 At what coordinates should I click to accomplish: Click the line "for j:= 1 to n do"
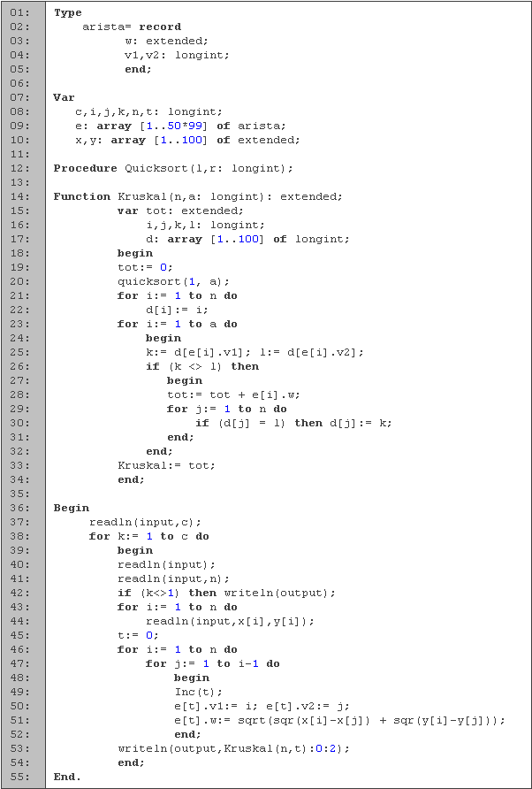tap(226, 409)
